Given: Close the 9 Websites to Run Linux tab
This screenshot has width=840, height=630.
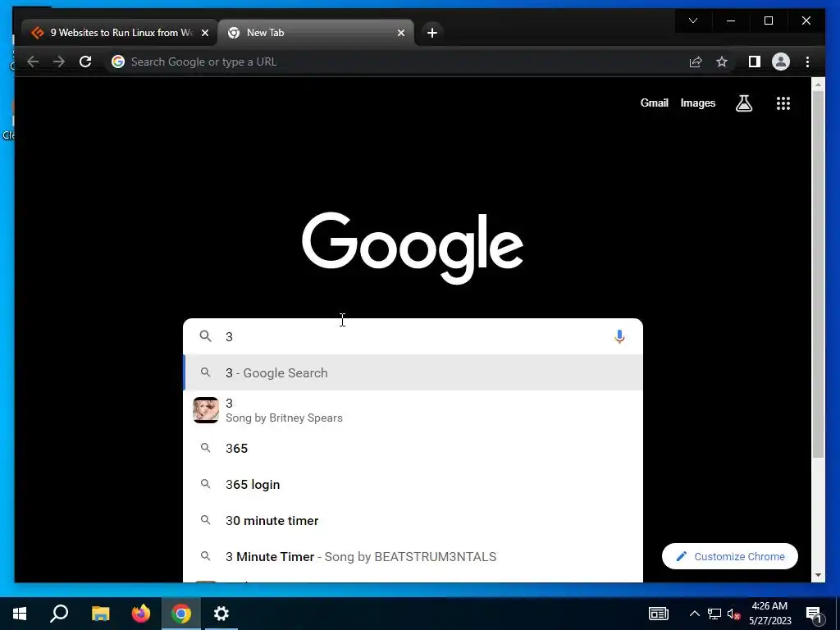Looking at the screenshot, I should point(204,33).
